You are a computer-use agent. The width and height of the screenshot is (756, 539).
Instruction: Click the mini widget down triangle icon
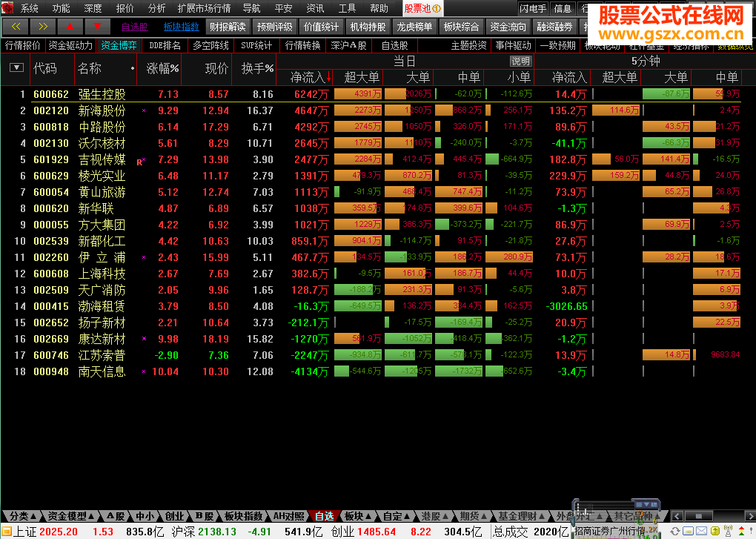[x=646, y=505]
